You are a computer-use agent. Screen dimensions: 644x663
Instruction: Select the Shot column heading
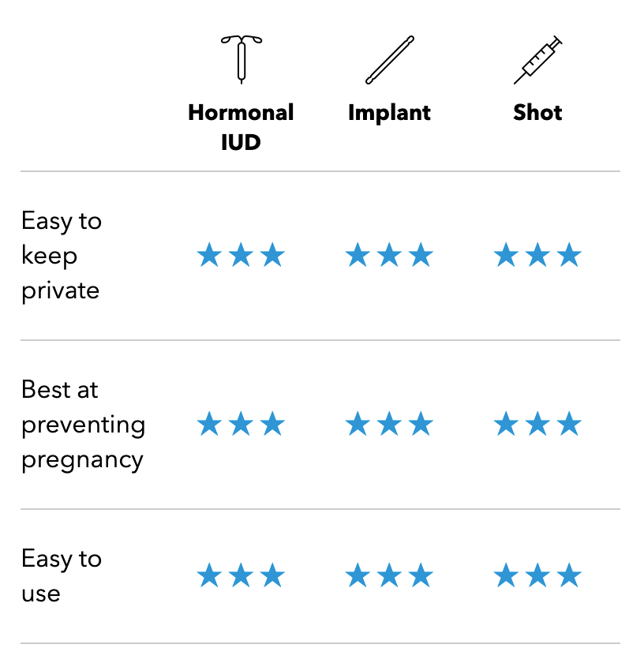click(x=538, y=112)
